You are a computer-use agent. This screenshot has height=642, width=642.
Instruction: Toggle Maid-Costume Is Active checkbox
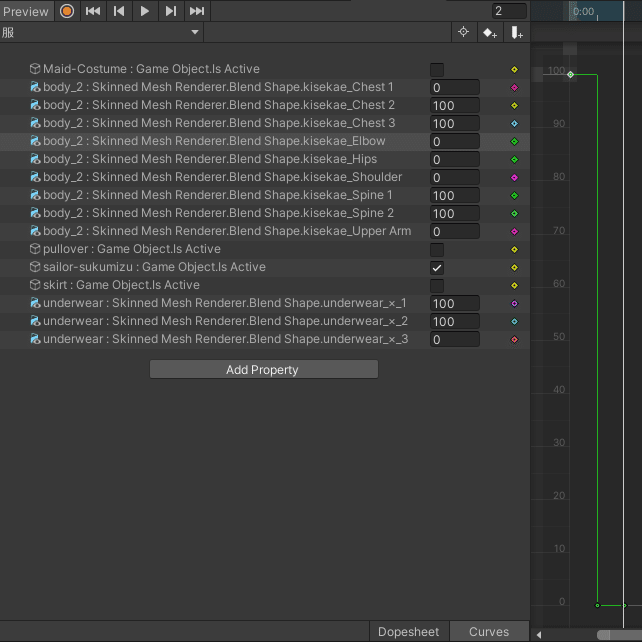tap(437, 70)
